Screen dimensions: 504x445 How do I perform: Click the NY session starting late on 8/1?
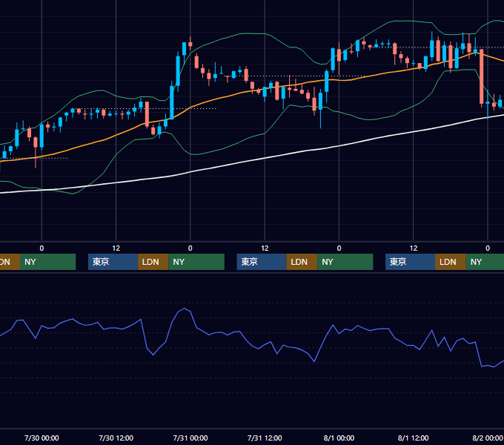pos(485,262)
